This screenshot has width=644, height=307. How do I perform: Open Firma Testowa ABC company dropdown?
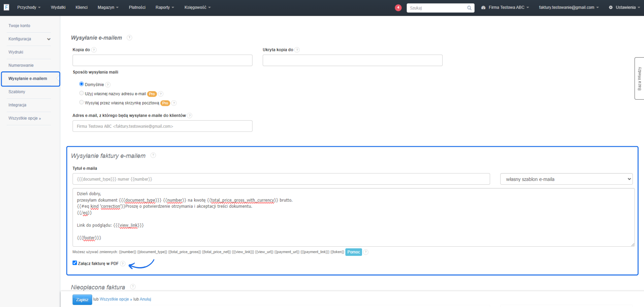click(x=505, y=7)
